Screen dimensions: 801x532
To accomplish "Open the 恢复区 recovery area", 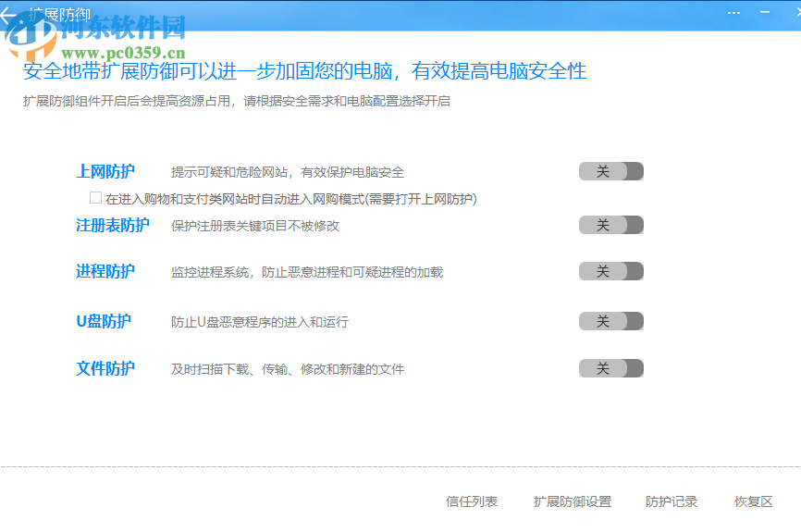I will point(754,501).
